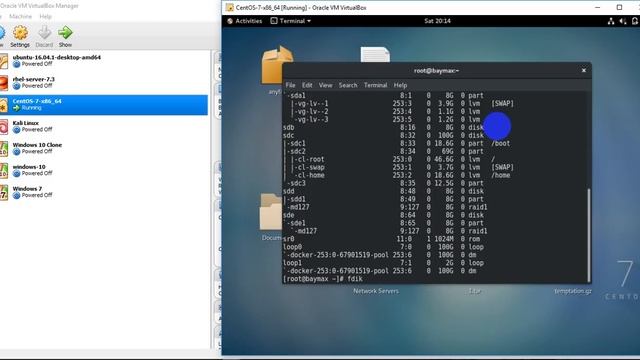This screenshot has width=640, height=360.
Task: Click the Network Servers desktop label
Action: (x=376, y=291)
